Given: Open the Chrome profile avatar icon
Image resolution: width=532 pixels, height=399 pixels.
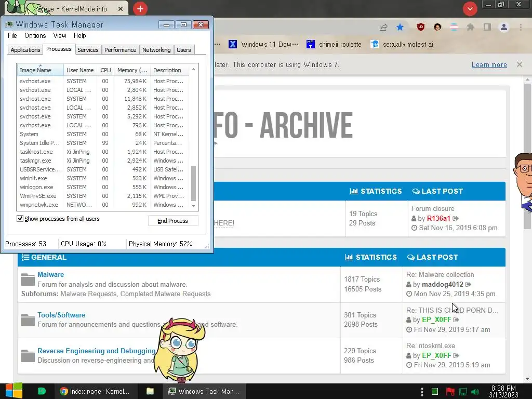Looking at the screenshot, I should click(504, 27).
